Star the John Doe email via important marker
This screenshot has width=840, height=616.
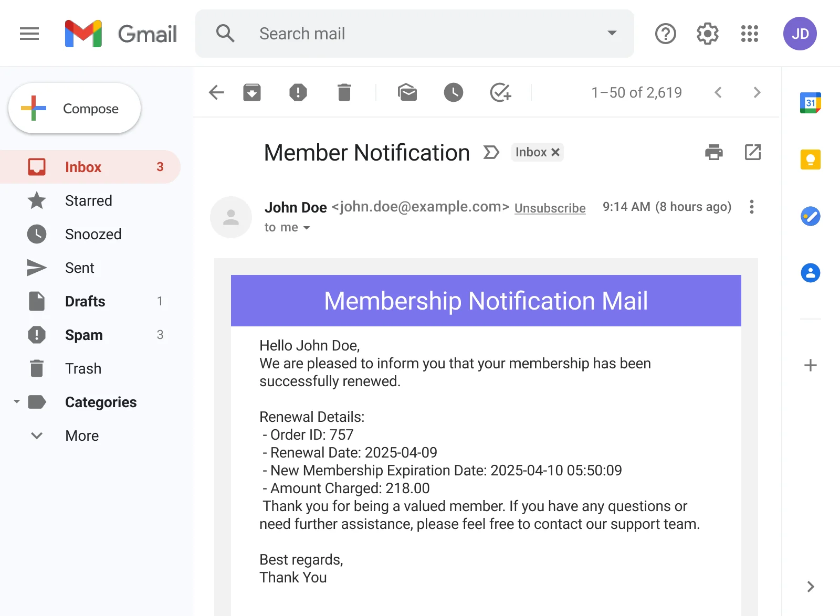click(x=491, y=152)
